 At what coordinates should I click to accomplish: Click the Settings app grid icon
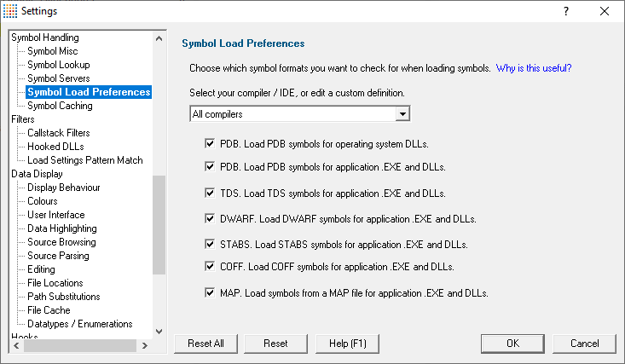[x=10, y=11]
